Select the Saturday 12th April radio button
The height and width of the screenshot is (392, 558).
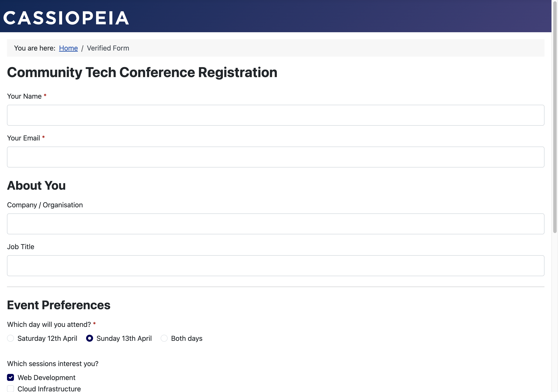10,338
